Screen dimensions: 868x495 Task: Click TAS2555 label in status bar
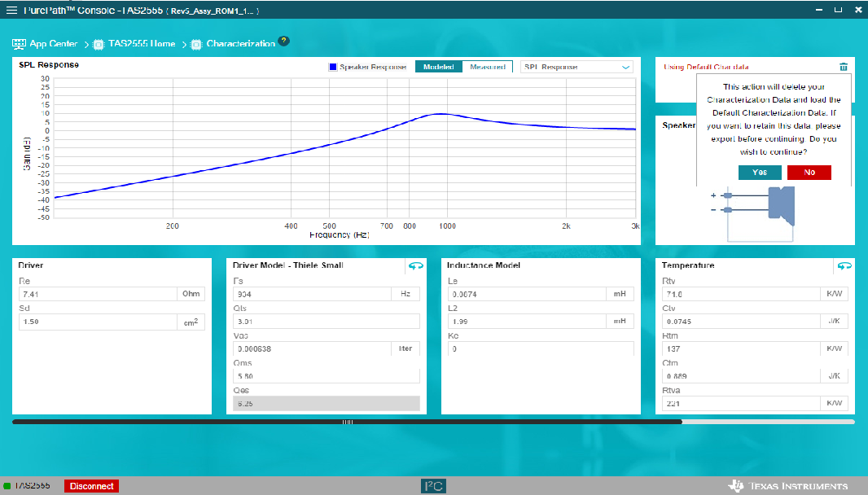tap(33, 485)
